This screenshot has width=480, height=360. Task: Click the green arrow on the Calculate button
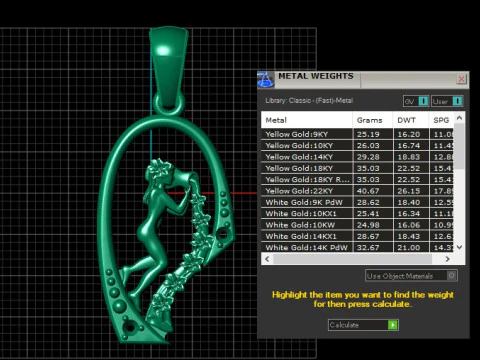point(393,325)
